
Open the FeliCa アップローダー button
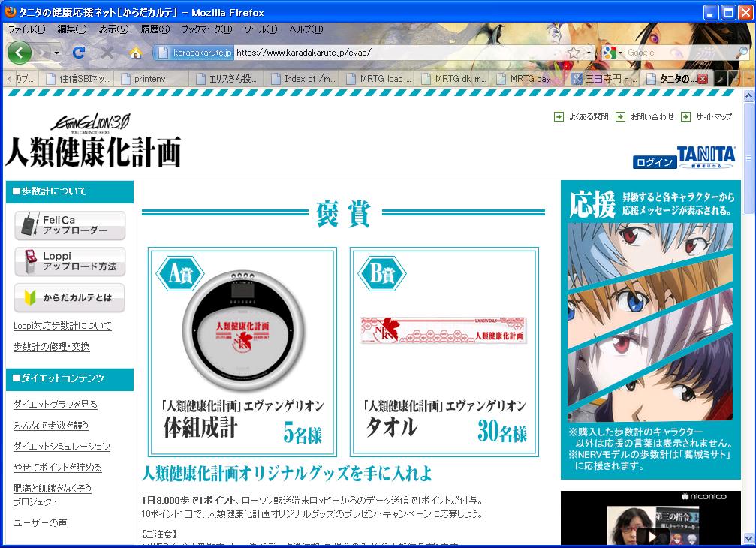click(x=70, y=225)
